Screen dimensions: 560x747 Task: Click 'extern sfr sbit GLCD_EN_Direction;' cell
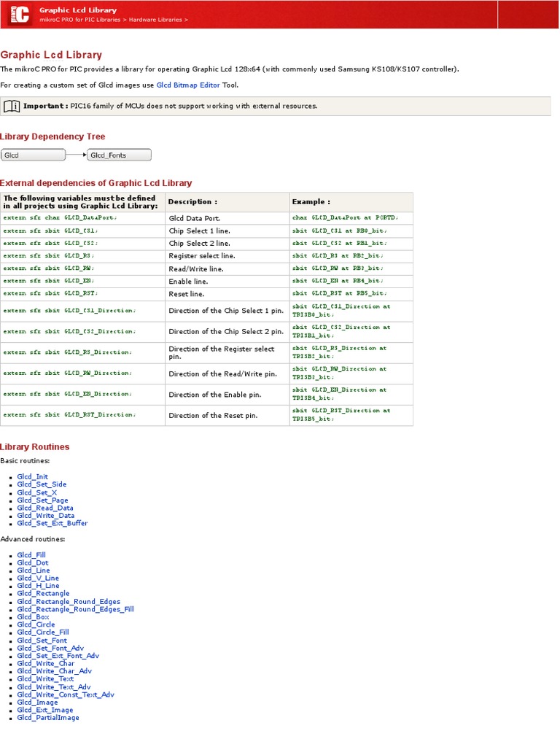pos(83,395)
